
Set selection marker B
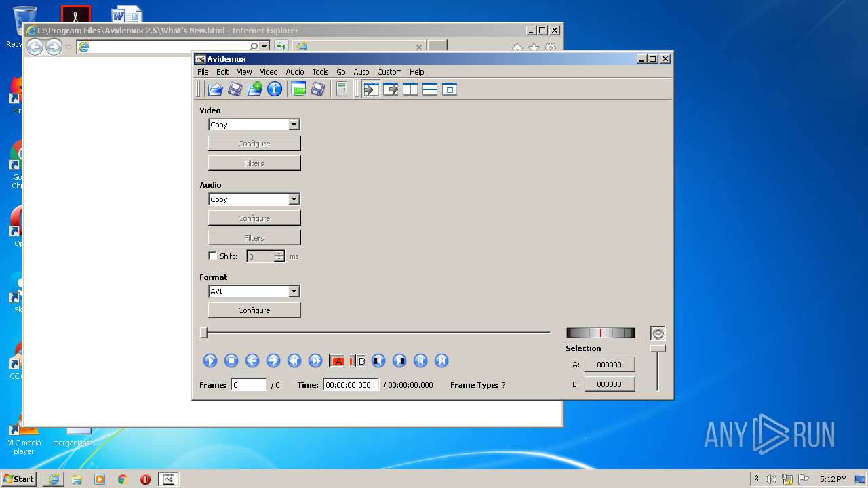click(357, 361)
